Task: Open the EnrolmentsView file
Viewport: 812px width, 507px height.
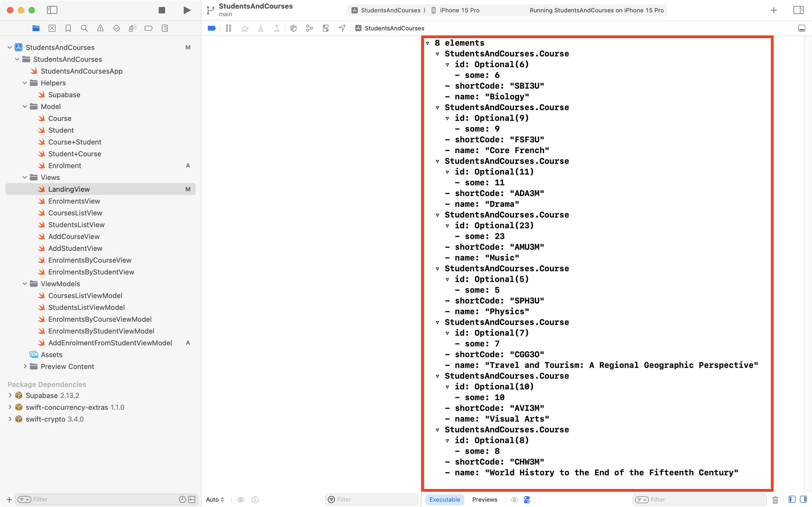Action: 74,201
